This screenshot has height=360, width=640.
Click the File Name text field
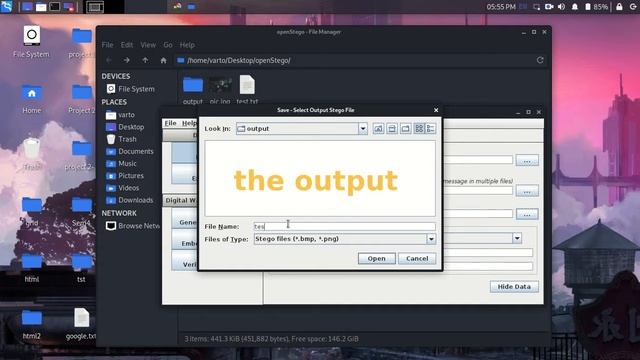pos(344,226)
